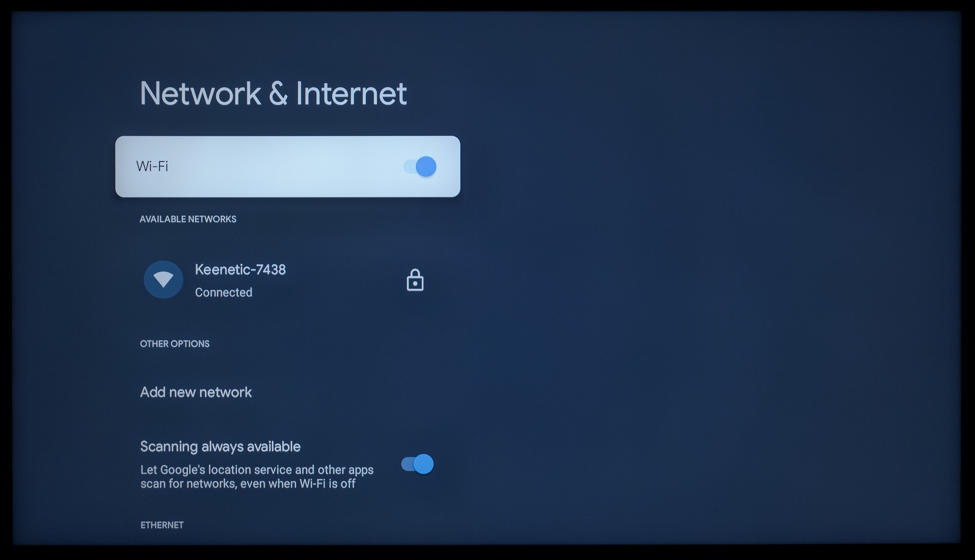Select the Keenetic-7438 network name text
Screen dimensions: 975x560
point(240,270)
